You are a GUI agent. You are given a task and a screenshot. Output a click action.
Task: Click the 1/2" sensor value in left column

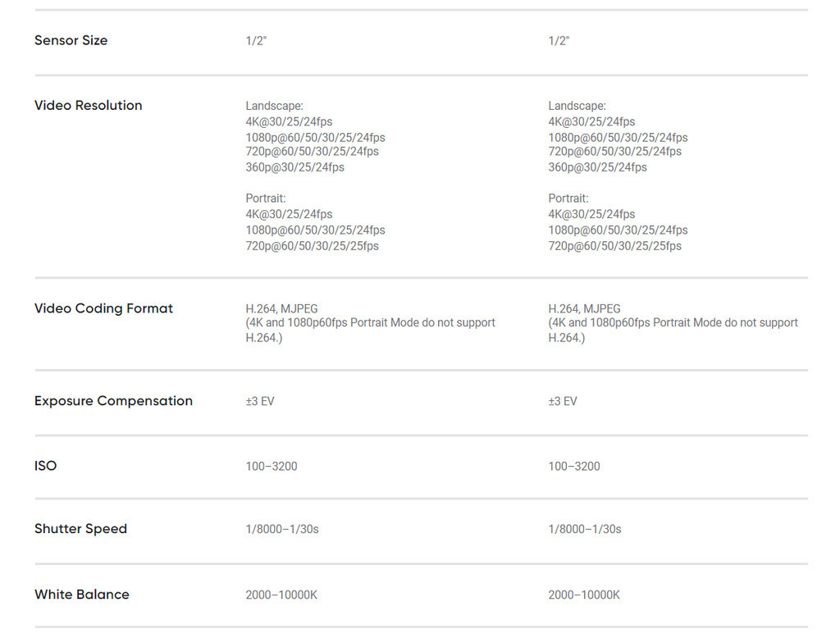coord(256,41)
